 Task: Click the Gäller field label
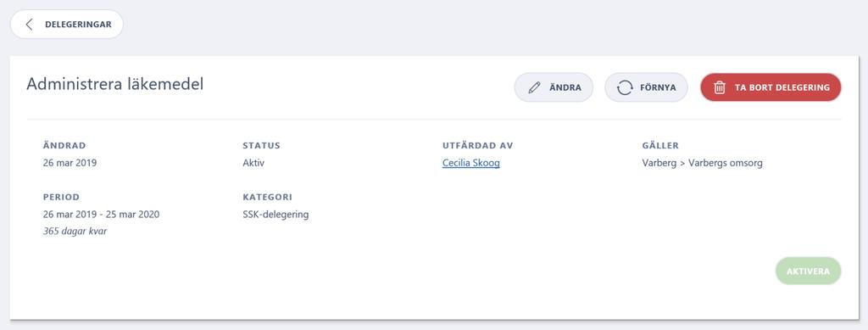coord(660,146)
